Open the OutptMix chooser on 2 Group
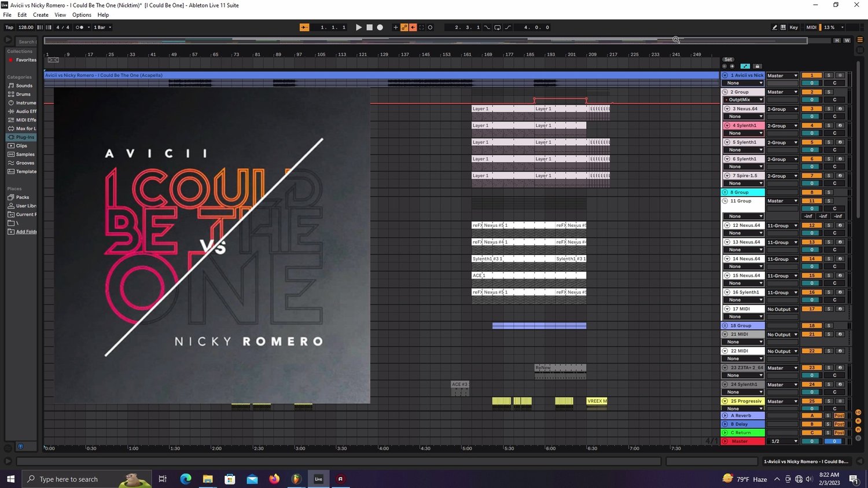 click(743, 100)
